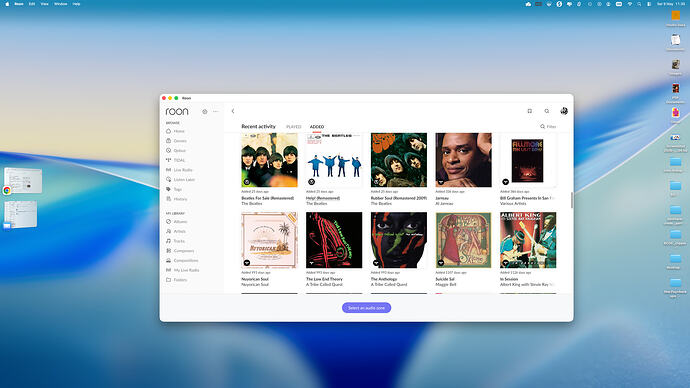690x388 pixels.
Task: Open the profile avatar in Roon header
Action: click(x=564, y=111)
